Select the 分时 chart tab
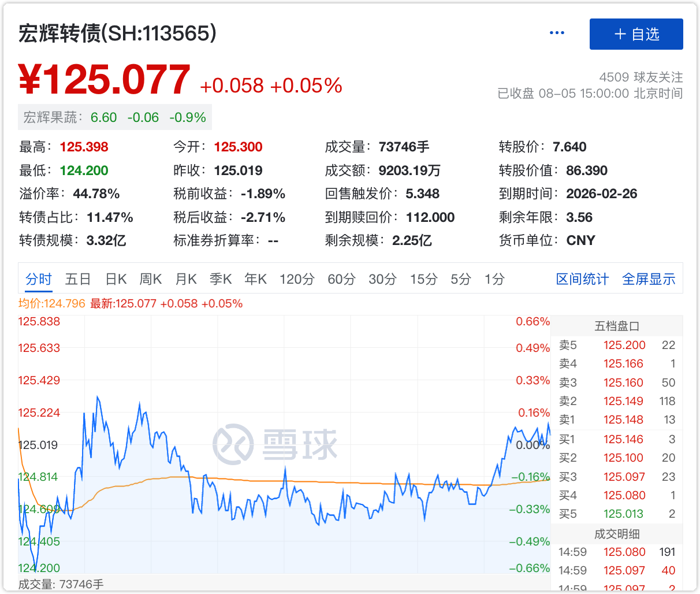The image size is (700, 594). [x=39, y=279]
